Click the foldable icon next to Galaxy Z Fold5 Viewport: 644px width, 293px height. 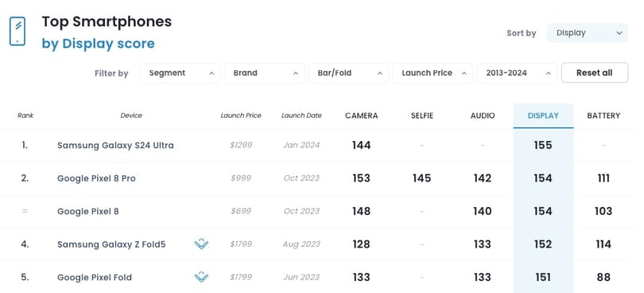pos(201,244)
